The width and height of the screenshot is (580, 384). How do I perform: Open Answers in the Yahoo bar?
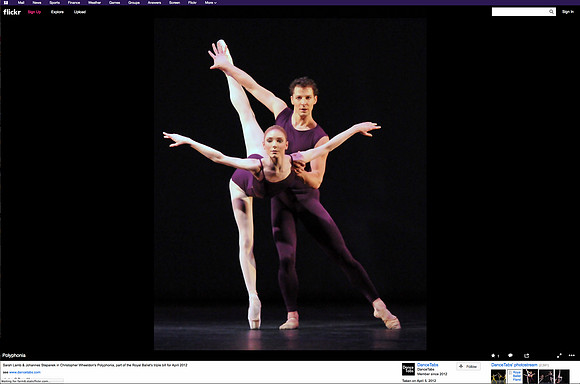(x=154, y=3)
